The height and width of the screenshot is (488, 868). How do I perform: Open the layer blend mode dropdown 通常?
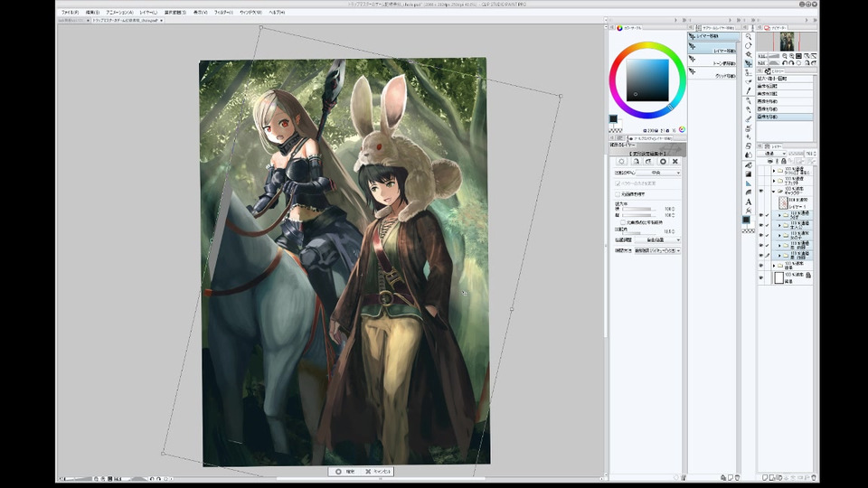tap(772, 154)
